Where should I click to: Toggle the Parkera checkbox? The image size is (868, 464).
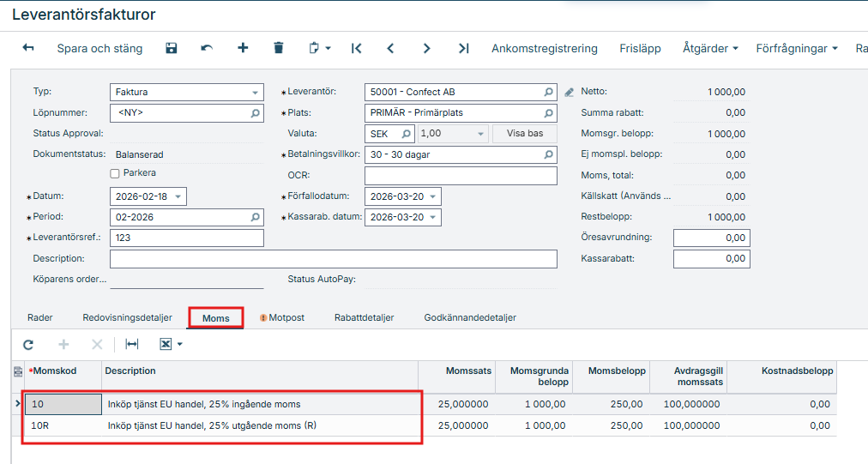point(115,173)
